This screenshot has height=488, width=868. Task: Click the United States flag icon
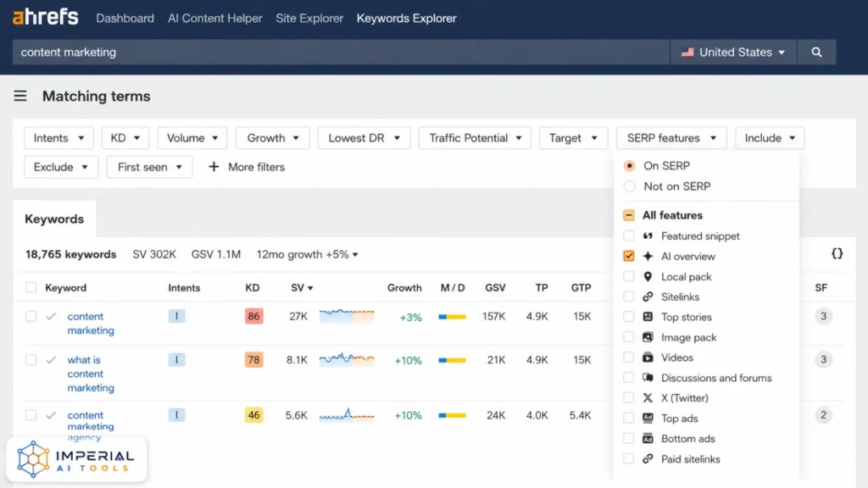(687, 52)
